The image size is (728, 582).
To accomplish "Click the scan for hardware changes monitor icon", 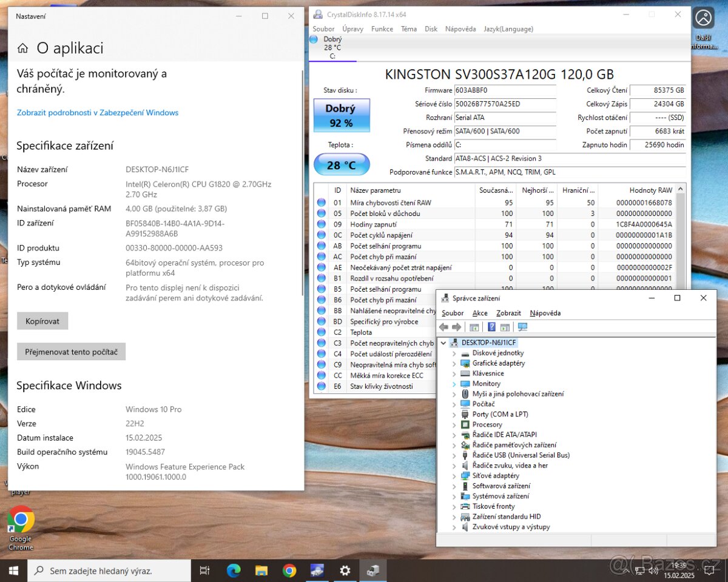I will (522, 327).
